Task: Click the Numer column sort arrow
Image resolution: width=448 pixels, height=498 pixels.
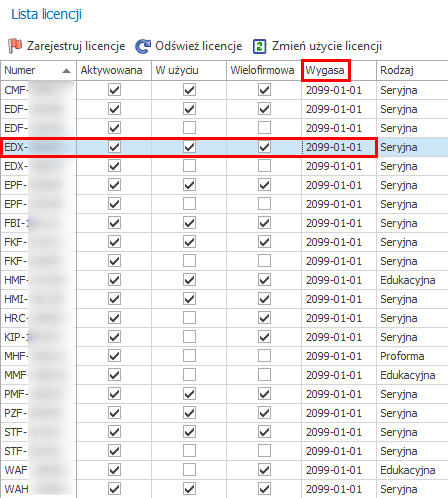Action: [x=67, y=71]
